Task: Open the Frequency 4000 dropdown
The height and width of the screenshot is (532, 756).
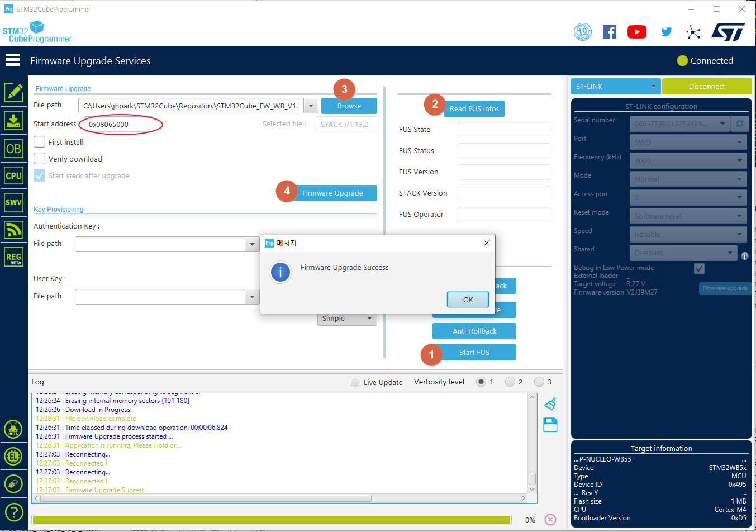Action: click(x=688, y=160)
